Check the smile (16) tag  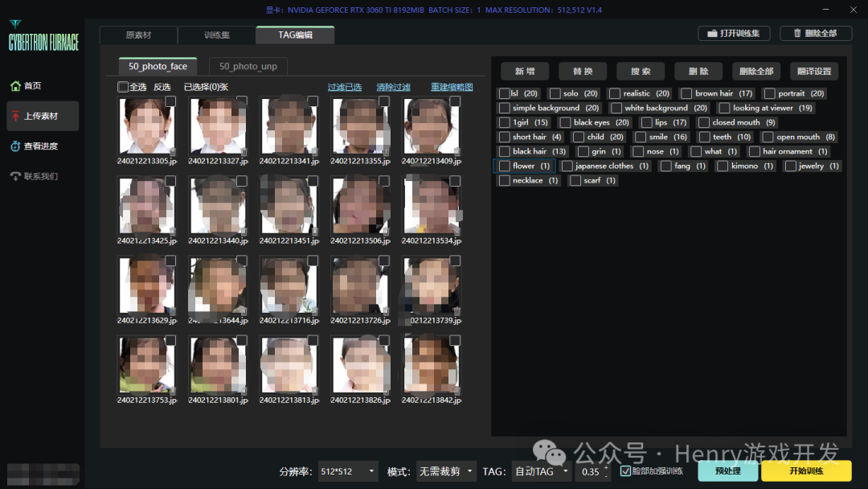tap(641, 137)
